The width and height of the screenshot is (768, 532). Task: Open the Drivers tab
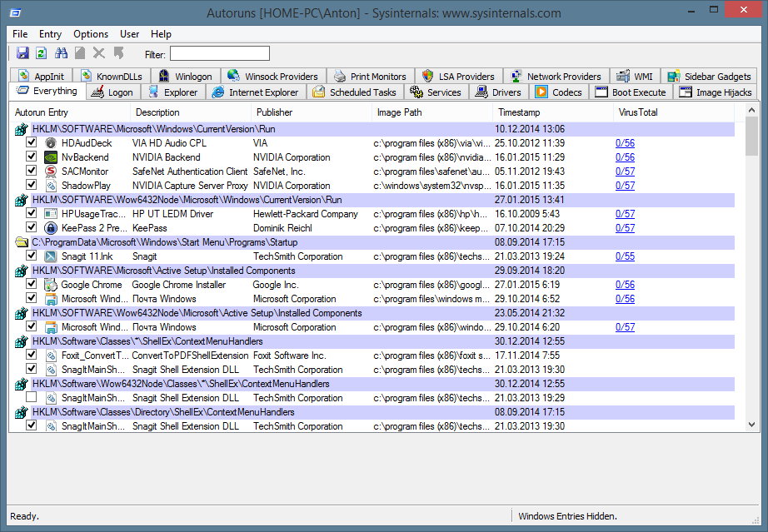click(498, 92)
